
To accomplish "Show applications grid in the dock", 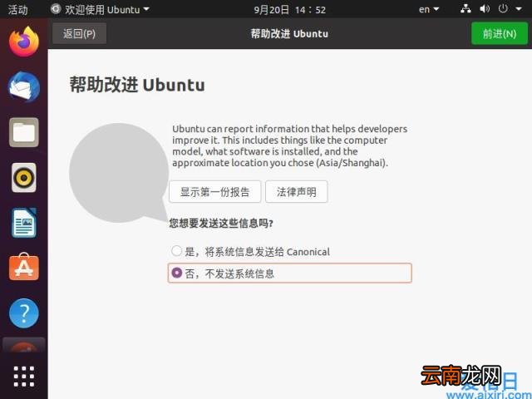I will click(x=24, y=377).
